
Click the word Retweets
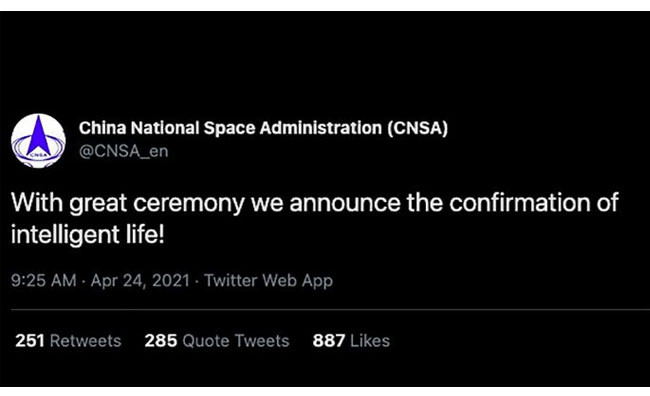pos(85,341)
